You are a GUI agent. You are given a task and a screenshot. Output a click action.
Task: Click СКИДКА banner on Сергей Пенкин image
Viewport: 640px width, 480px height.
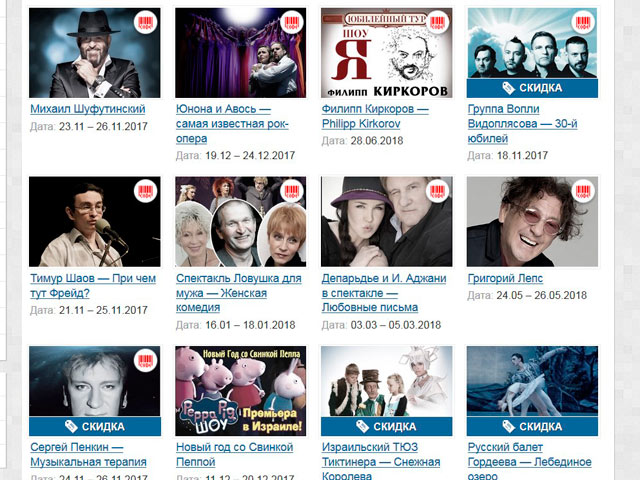(x=95, y=427)
